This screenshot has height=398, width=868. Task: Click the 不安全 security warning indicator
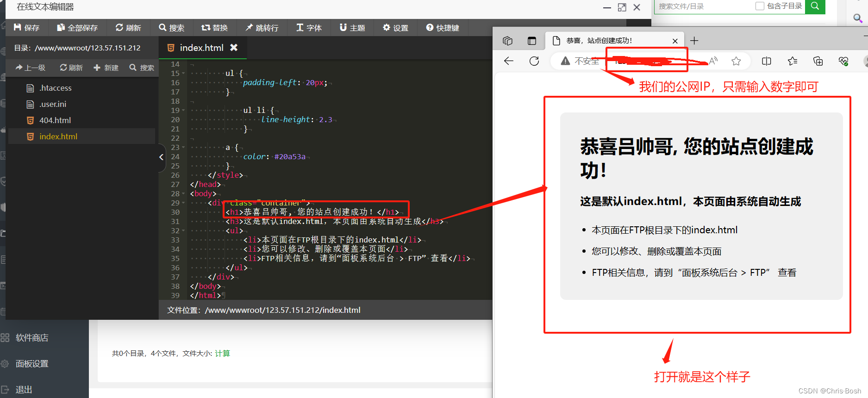pos(580,61)
